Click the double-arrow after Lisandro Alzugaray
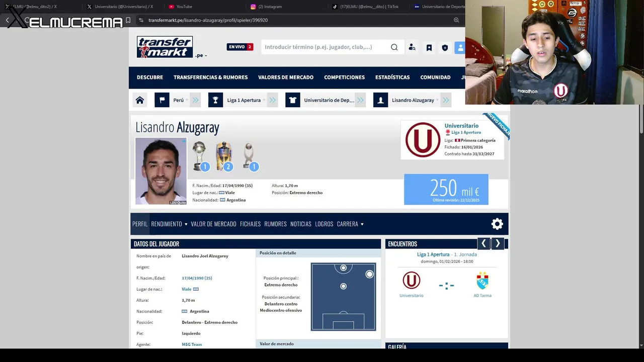The height and width of the screenshot is (362, 644). pyautogui.click(x=446, y=100)
